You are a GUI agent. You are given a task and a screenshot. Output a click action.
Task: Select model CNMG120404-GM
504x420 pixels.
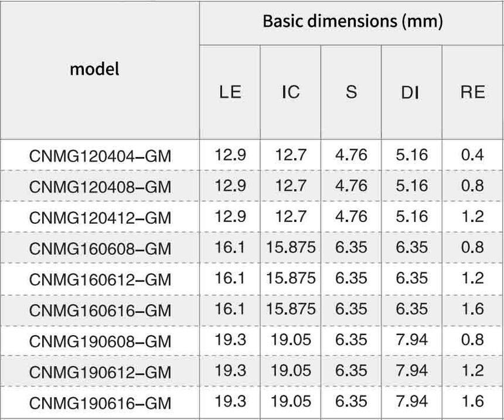click(x=100, y=156)
